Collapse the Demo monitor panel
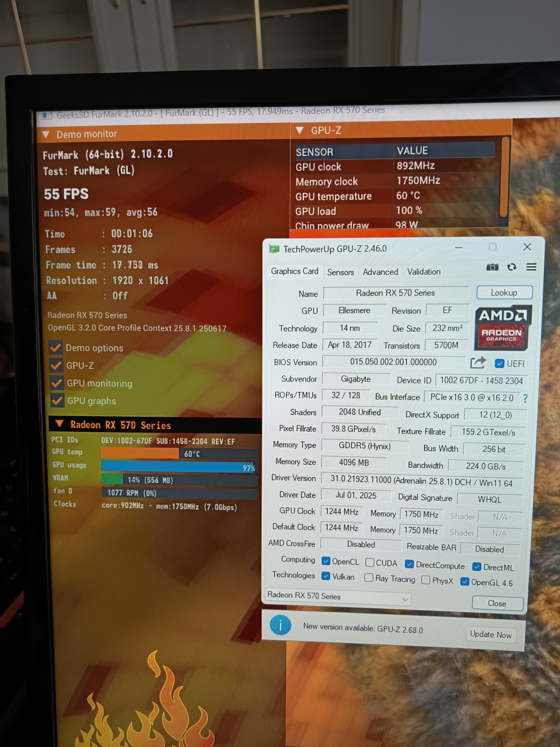This screenshot has width=560, height=747. click(46, 134)
